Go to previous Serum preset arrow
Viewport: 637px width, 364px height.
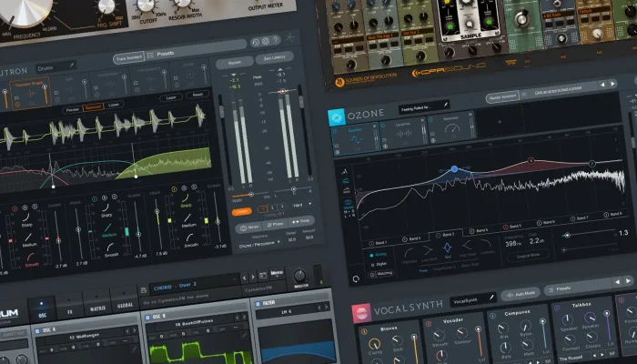click(x=244, y=278)
